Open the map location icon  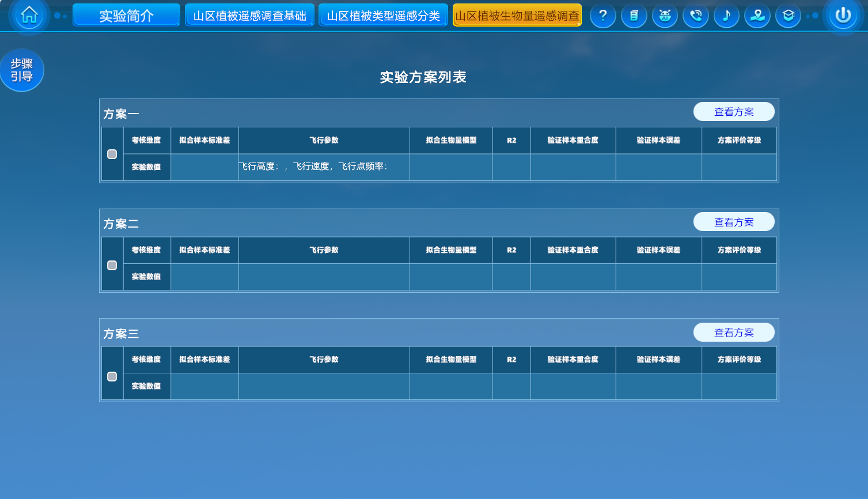pos(757,16)
